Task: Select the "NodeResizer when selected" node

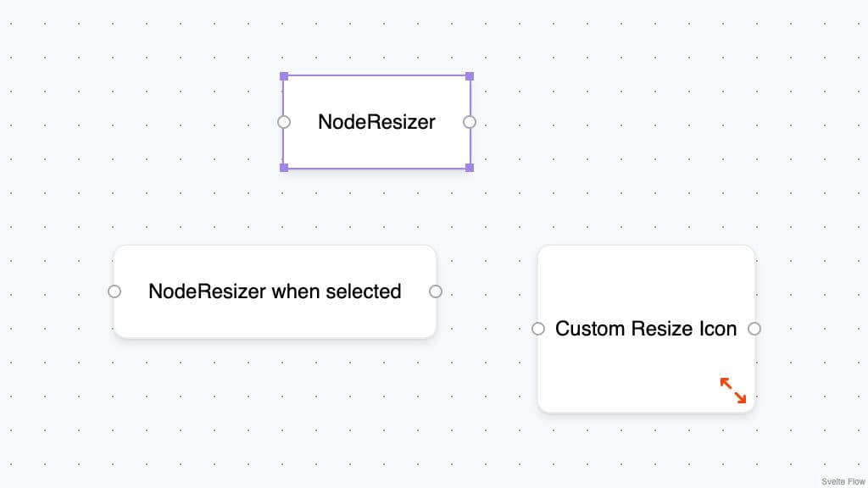Action: pos(275,291)
